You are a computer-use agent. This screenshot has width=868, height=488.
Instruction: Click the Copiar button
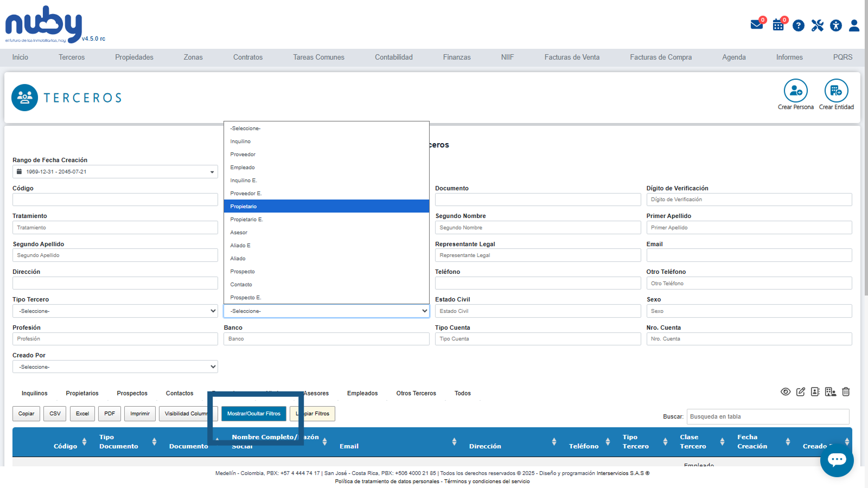click(27, 414)
